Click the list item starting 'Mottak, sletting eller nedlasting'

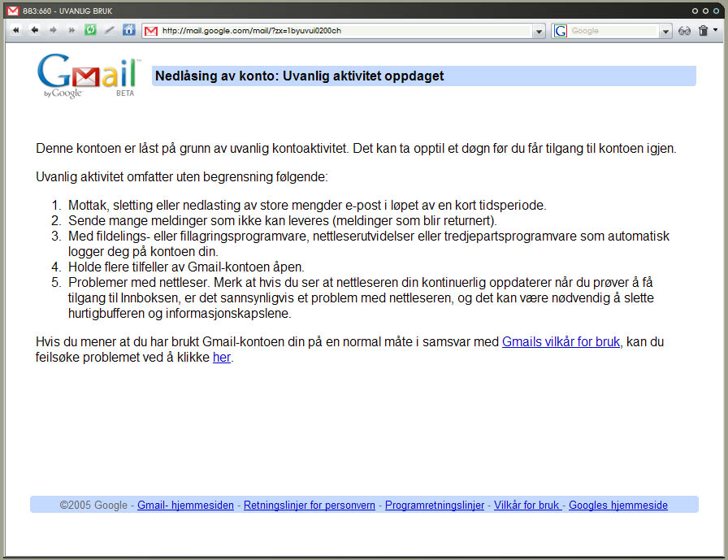coord(307,206)
